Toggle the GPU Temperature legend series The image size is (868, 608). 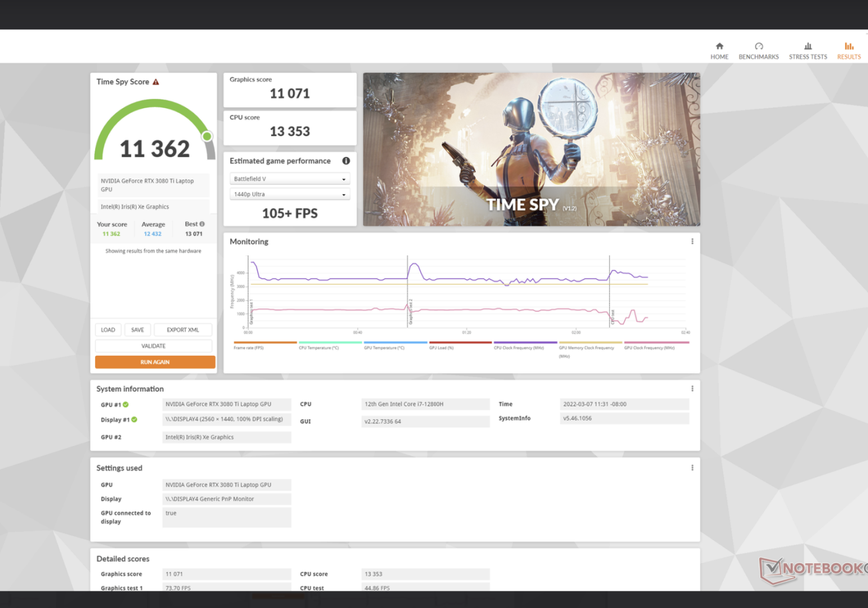395,345
